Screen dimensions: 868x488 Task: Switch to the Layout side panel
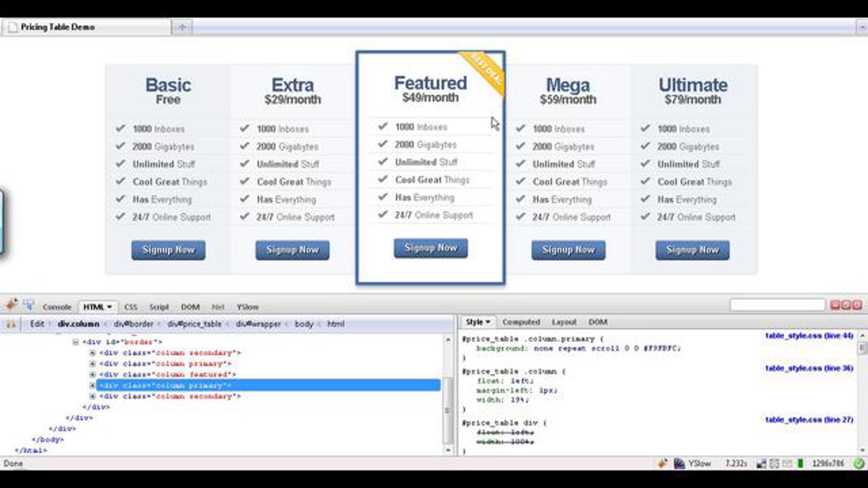pyautogui.click(x=564, y=322)
